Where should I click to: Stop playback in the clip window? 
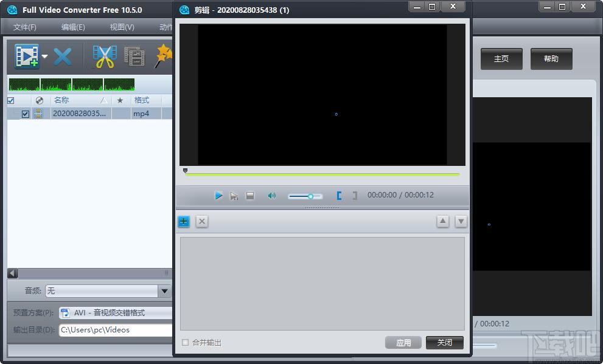coord(250,196)
